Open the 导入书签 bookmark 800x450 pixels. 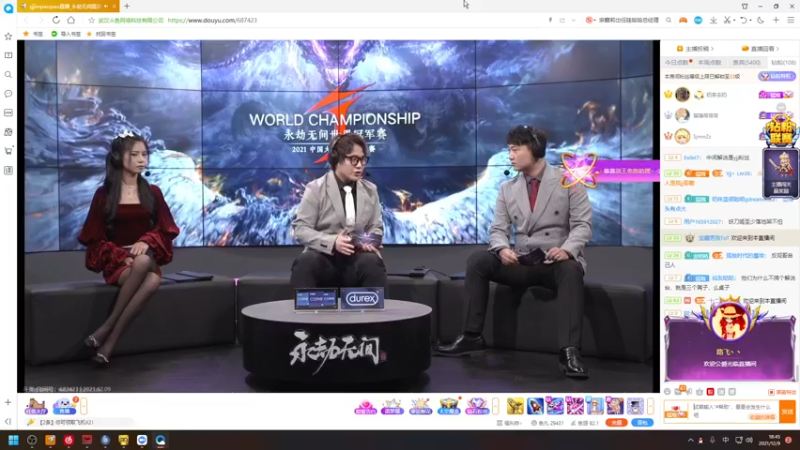click(x=66, y=34)
